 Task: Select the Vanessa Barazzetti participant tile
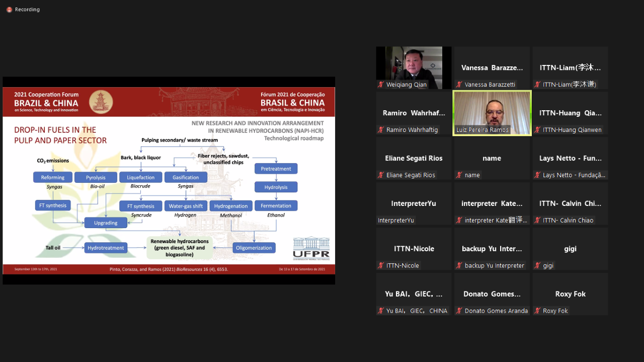(x=492, y=68)
